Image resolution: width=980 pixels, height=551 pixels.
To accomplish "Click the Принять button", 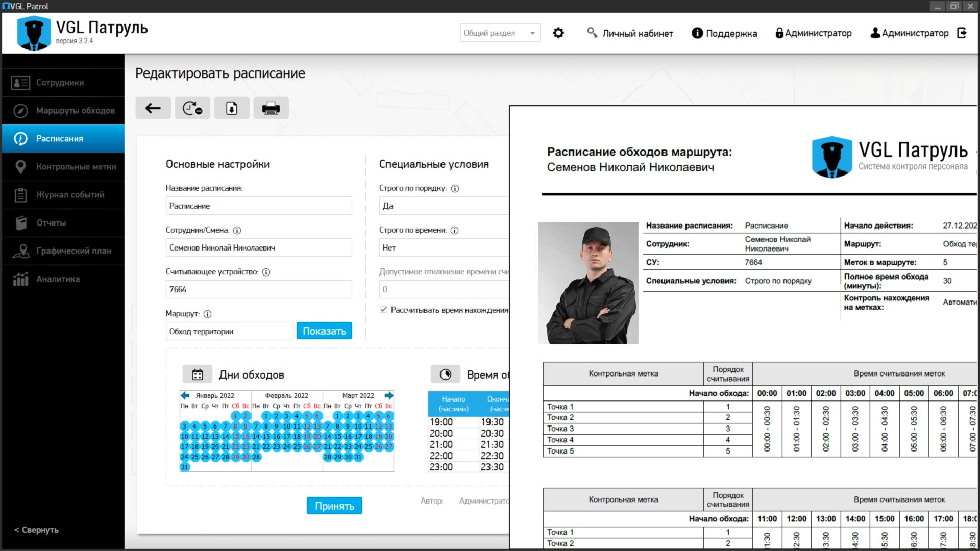I will pyautogui.click(x=334, y=506).
